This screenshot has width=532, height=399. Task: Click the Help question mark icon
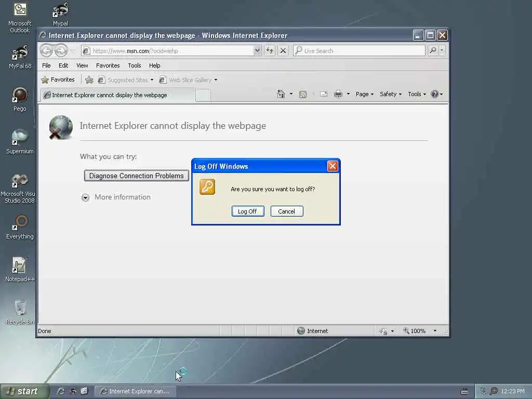coord(435,94)
